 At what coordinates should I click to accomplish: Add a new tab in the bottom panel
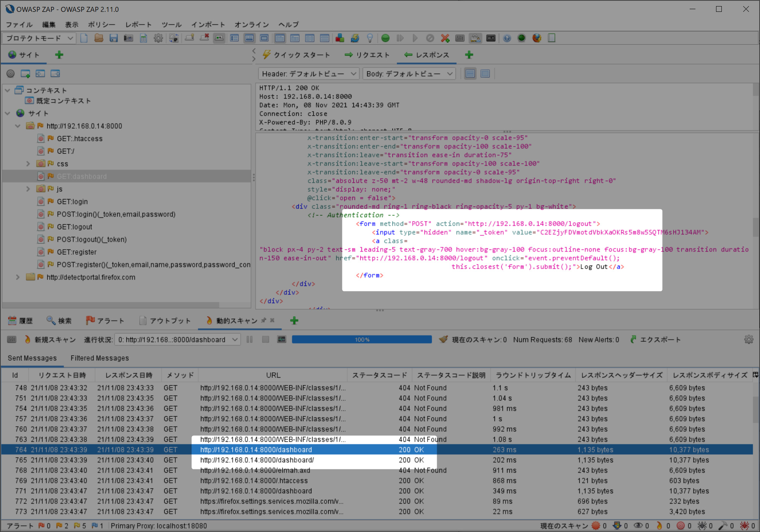tap(294, 321)
